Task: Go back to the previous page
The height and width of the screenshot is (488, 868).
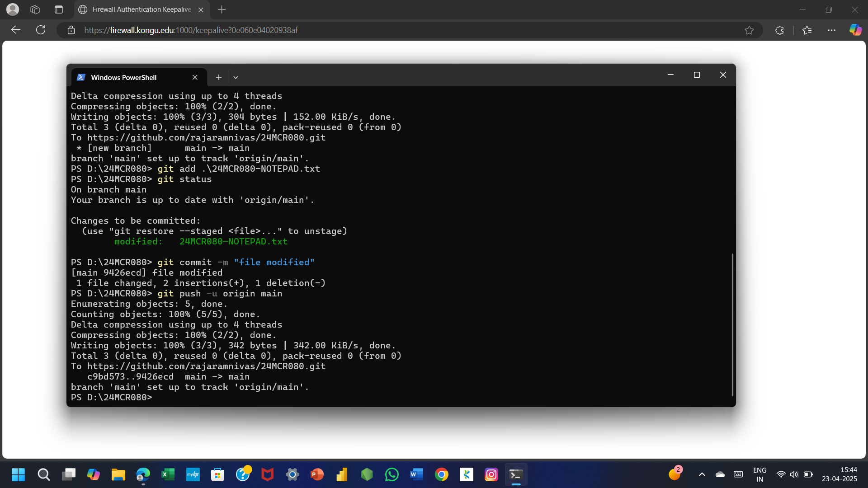Action: coord(16,30)
